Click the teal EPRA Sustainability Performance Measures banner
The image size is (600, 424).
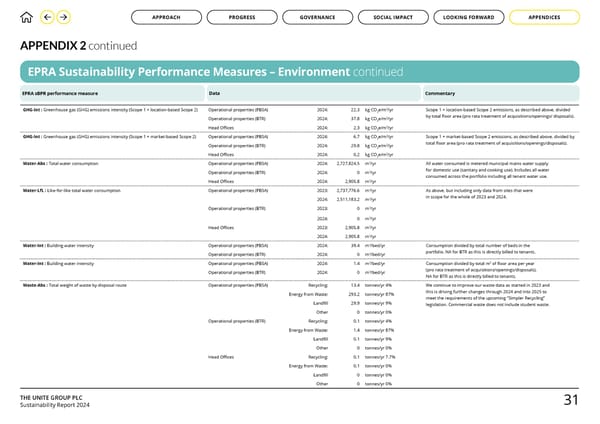299,69
